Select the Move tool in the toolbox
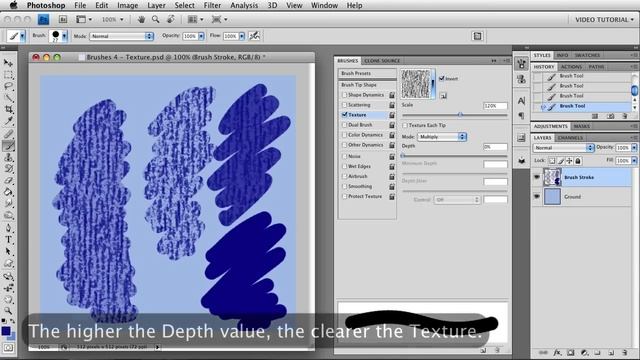 [x=8, y=62]
